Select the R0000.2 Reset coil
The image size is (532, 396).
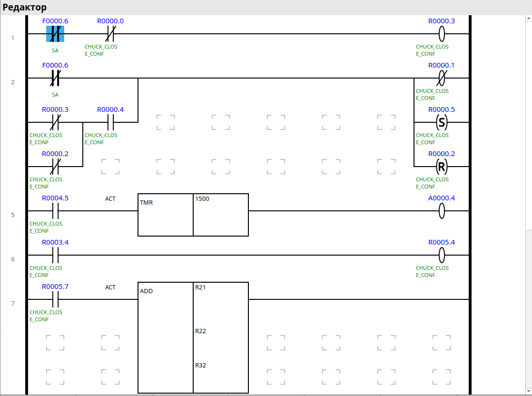tap(442, 167)
